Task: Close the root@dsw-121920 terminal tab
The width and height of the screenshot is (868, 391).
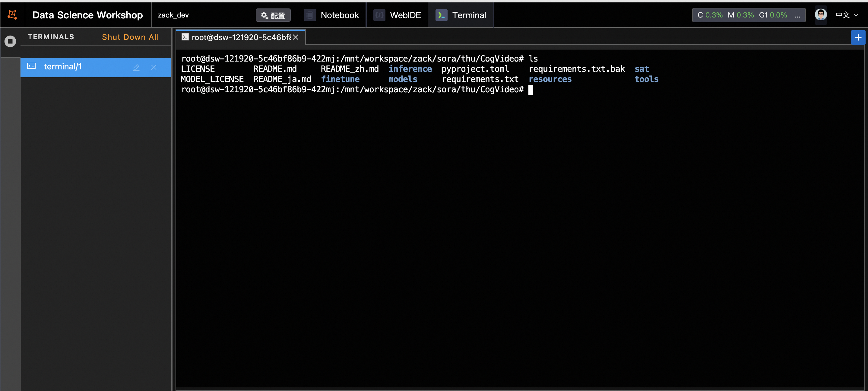Action: [296, 37]
